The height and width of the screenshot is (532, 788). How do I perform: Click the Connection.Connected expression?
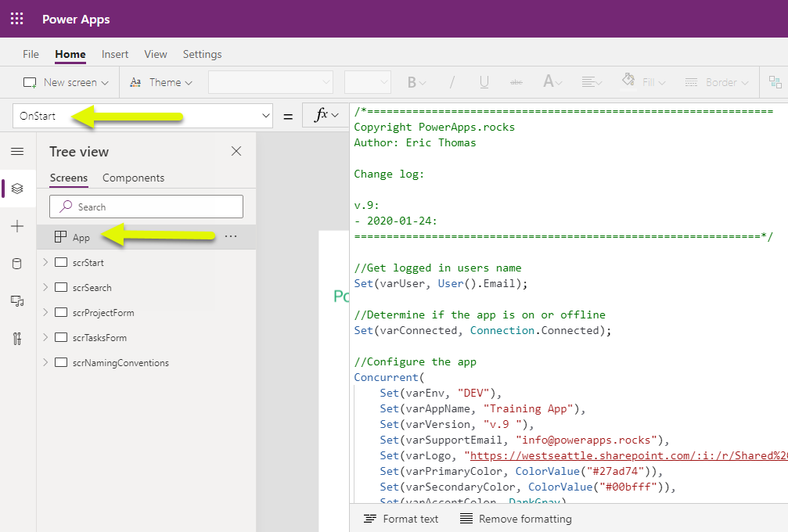(534, 331)
